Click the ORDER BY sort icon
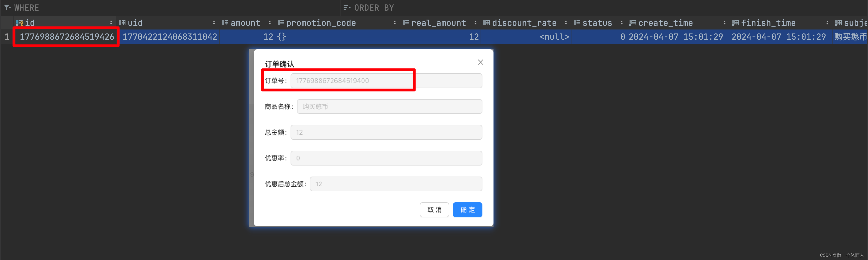The width and height of the screenshot is (868, 260). tap(344, 7)
